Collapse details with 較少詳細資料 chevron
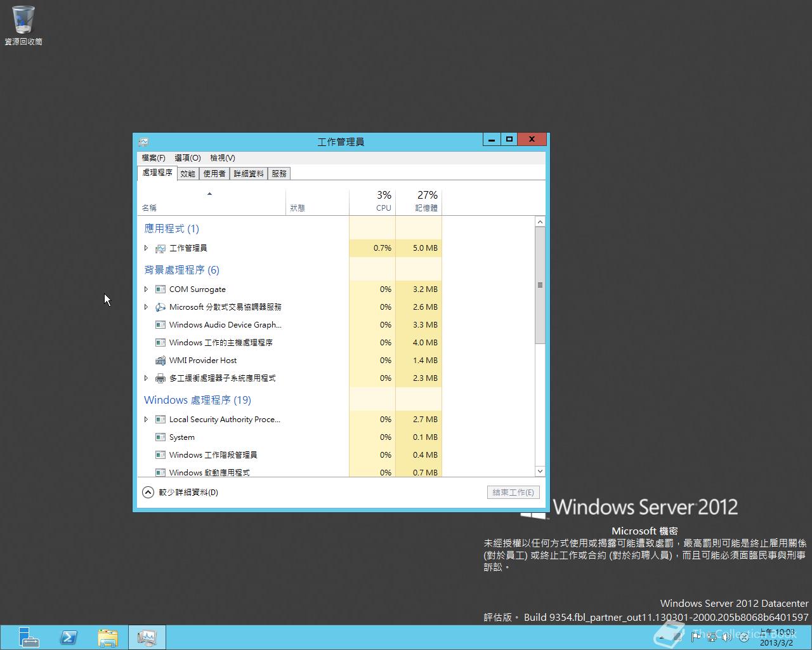812x650 pixels. click(148, 492)
